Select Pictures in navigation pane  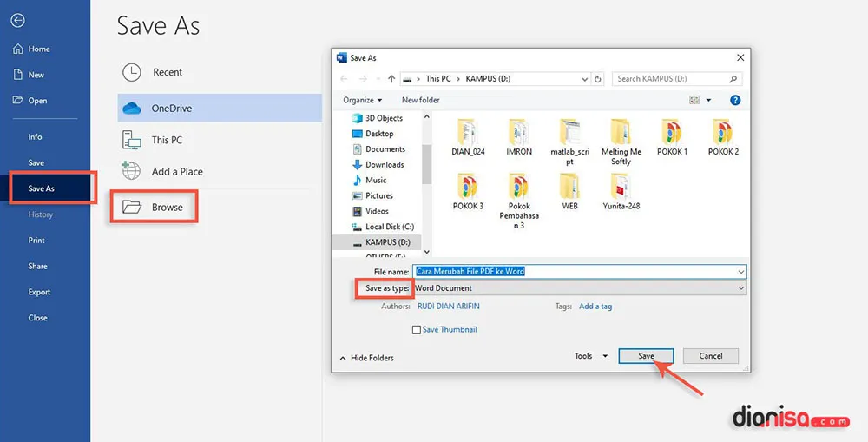[x=372, y=195]
